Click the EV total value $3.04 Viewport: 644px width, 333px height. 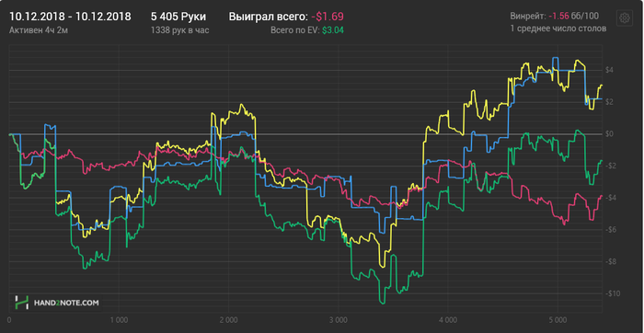(x=333, y=30)
